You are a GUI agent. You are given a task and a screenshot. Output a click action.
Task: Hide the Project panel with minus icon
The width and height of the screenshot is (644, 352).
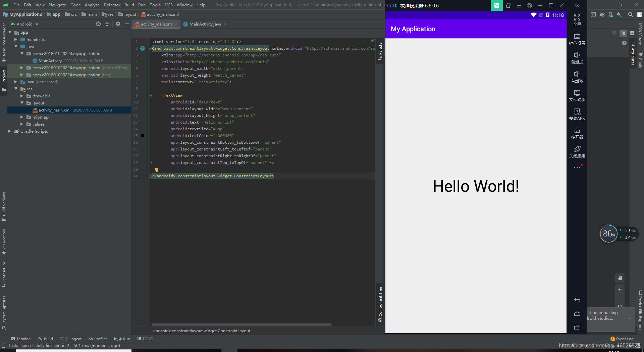coord(126,24)
